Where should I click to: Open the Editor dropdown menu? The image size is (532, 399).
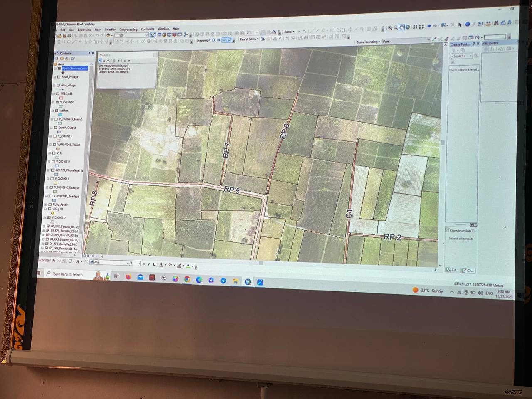(x=289, y=32)
